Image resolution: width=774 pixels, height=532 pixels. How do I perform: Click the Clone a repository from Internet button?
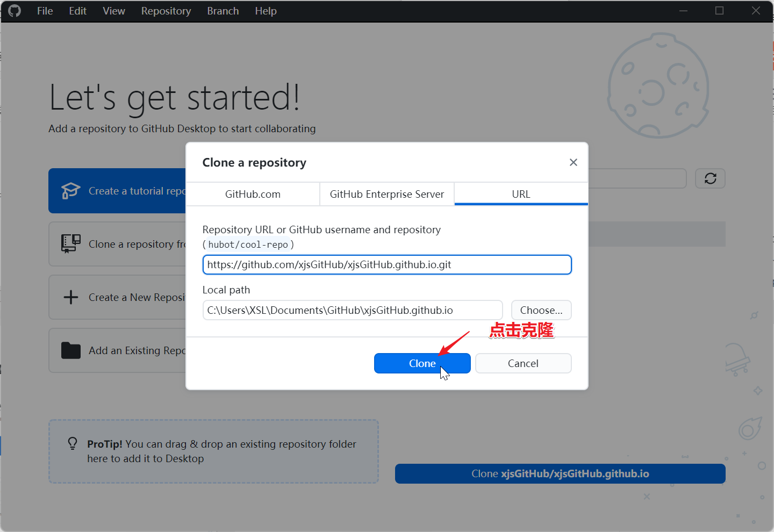tap(117, 244)
